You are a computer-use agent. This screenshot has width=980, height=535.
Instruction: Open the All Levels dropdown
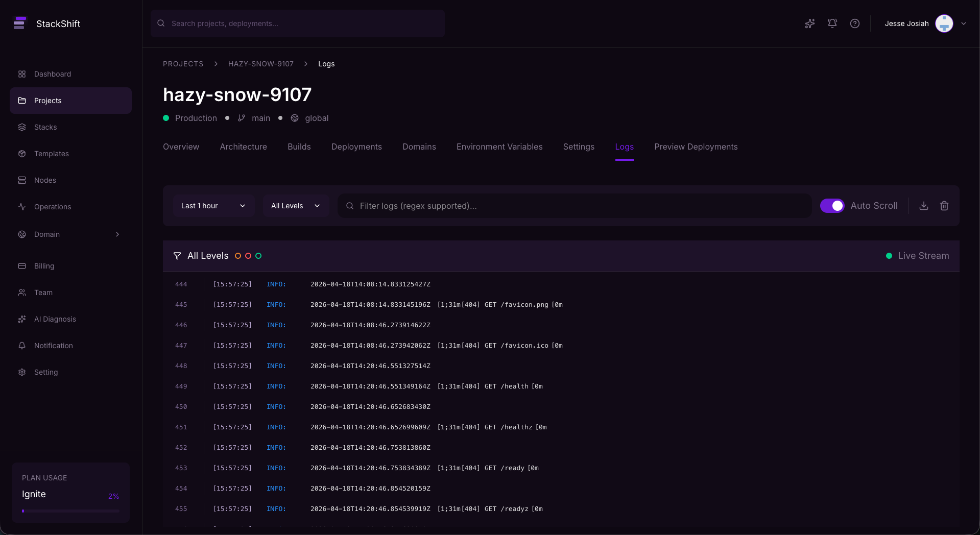pyautogui.click(x=296, y=206)
